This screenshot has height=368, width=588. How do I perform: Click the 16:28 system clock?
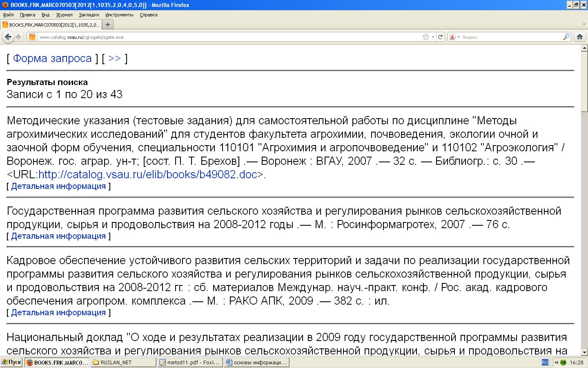tap(577, 362)
